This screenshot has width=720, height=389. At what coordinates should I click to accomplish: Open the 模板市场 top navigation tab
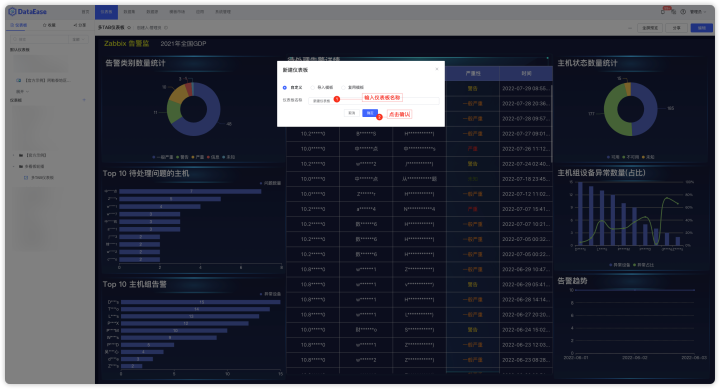pyautogui.click(x=177, y=12)
